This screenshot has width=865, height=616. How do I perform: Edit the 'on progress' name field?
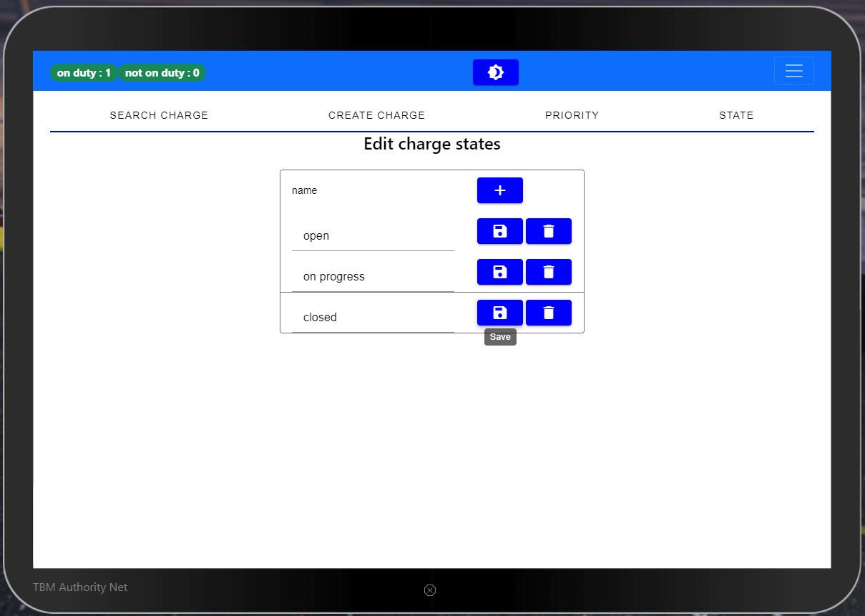point(373,276)
